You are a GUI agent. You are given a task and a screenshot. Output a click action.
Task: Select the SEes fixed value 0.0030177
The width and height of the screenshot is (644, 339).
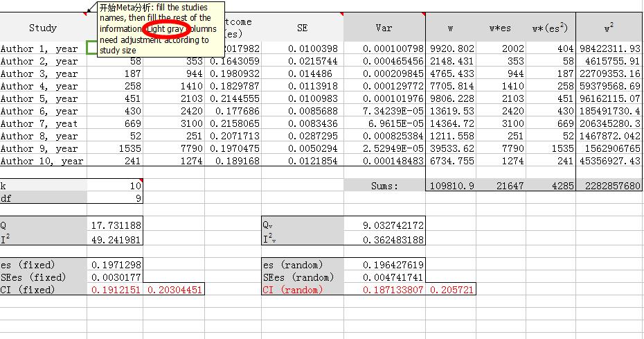click(115, 277)
